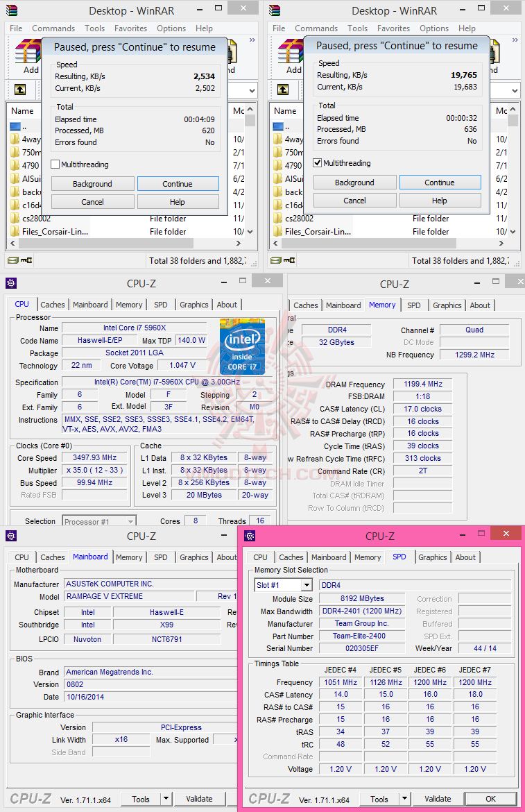Expand the path dropdown in left WinRAR
Viewport: 525px width, 812px height.
[252, 91]
